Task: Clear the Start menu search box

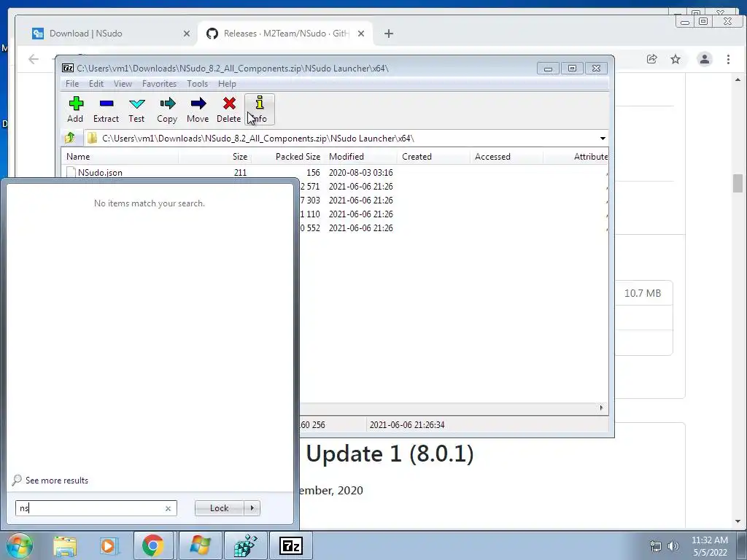Action: coord(169,508)
